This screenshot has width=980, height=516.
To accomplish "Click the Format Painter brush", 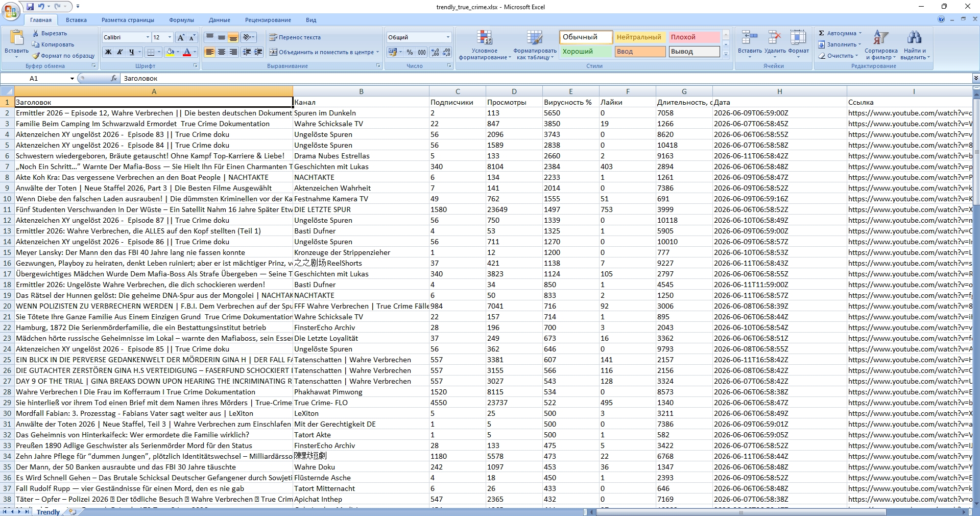I will click(36, 56).
